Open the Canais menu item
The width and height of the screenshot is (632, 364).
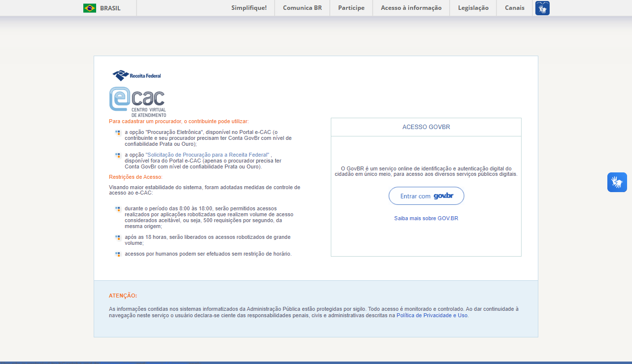pyautogui.click(x=515, y=8)
